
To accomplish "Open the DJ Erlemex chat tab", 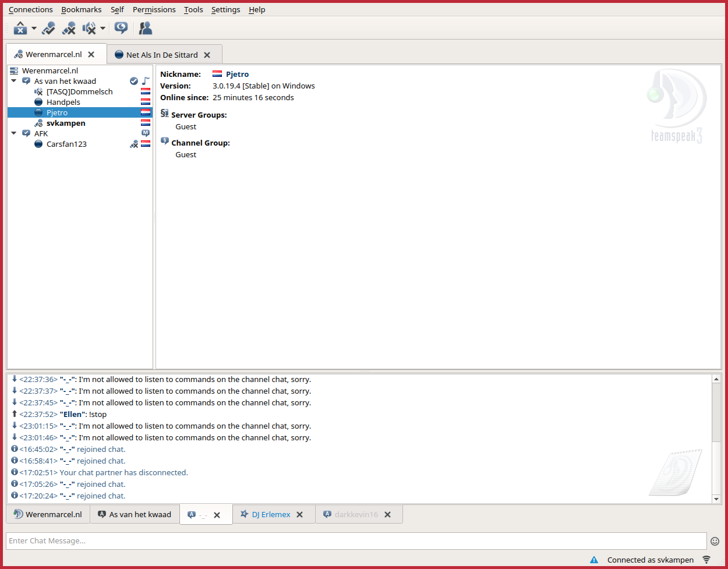I will [x=271, y=514].
